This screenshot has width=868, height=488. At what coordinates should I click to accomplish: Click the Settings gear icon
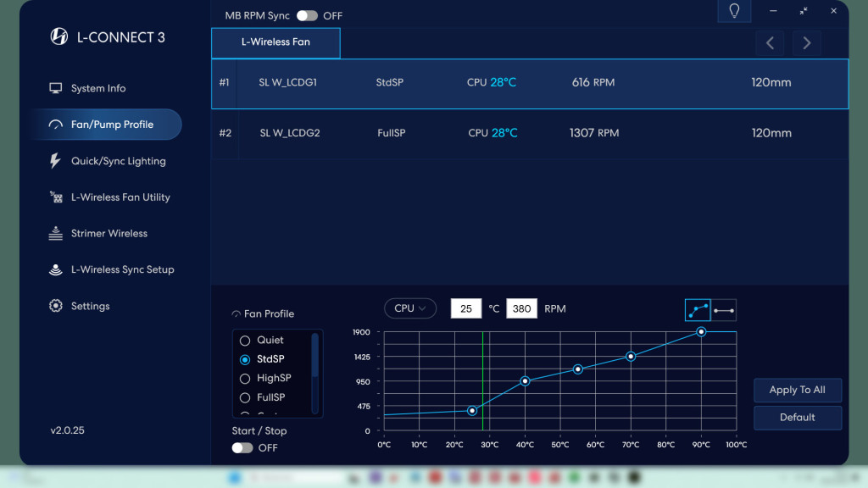56,306
